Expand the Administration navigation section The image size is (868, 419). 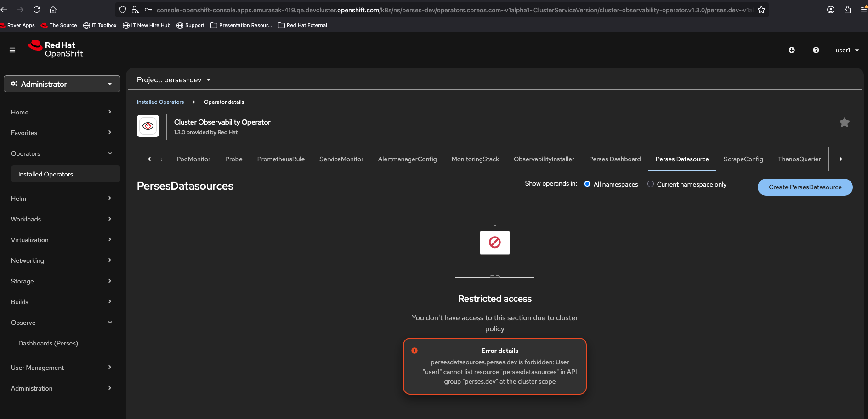pyautogui.click(x=62, y=388)
